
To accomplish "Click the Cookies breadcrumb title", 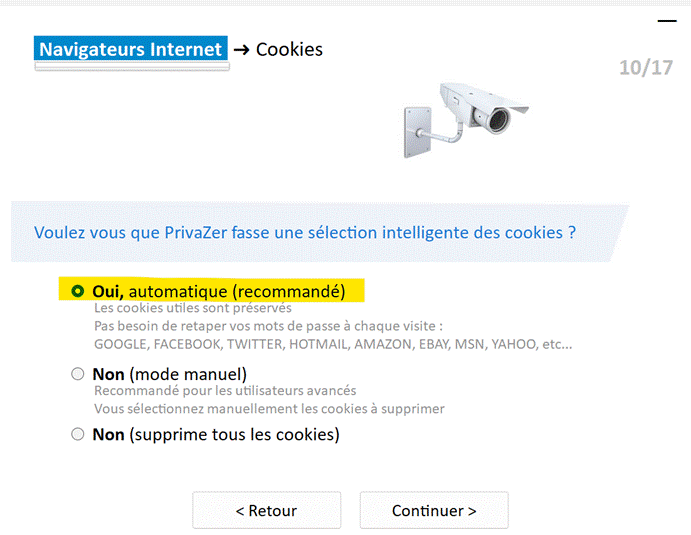I will [x=289, y=49].
